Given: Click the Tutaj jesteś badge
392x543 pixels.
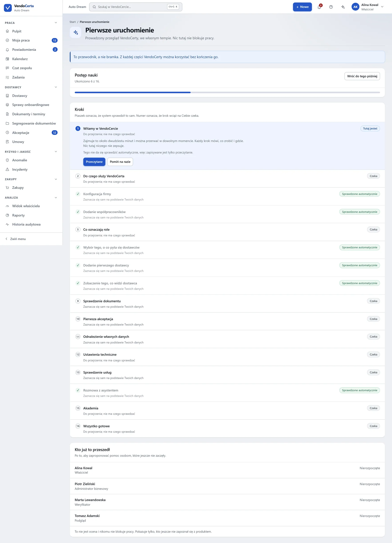Looking at the screenshot, I should coord(370,129).
